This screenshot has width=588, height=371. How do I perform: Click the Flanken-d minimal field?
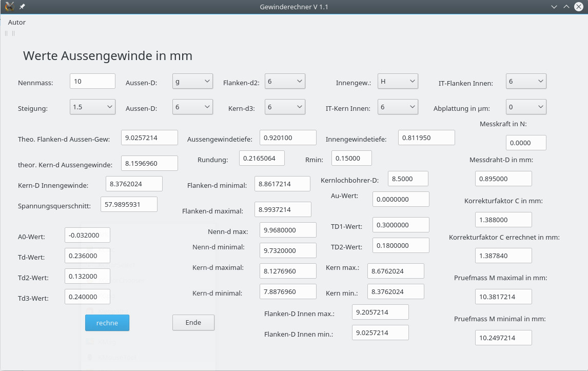pyautogui.click(x=282, y=184)
